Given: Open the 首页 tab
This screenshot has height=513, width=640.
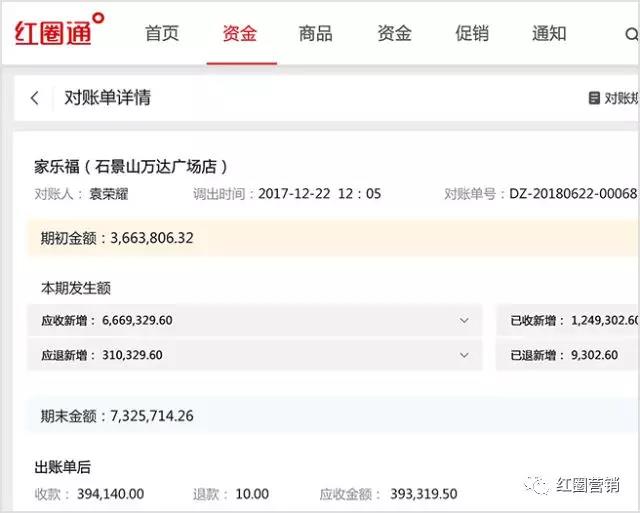Looking at the screenshot, I should click(162, 33).
